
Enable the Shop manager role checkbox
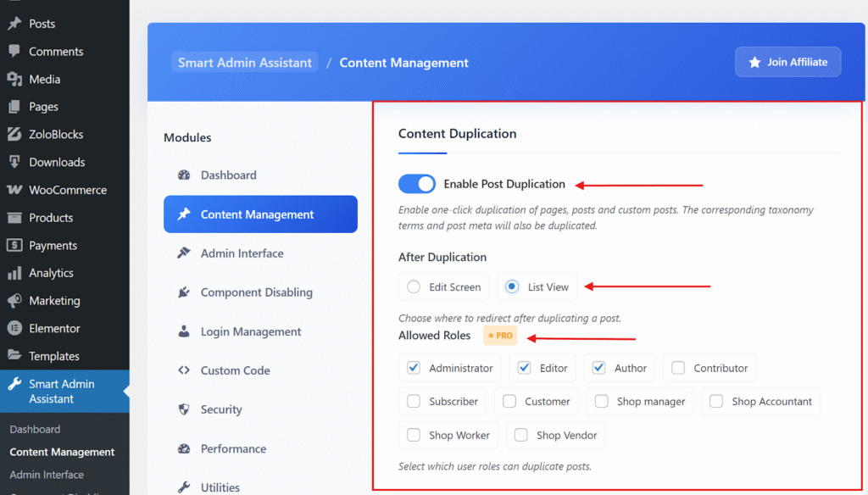click(x=602, y=401)
